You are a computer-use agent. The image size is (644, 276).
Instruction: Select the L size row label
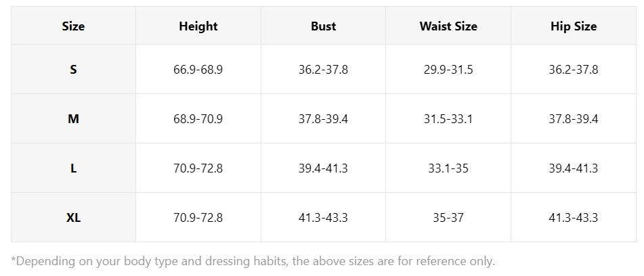74,168
